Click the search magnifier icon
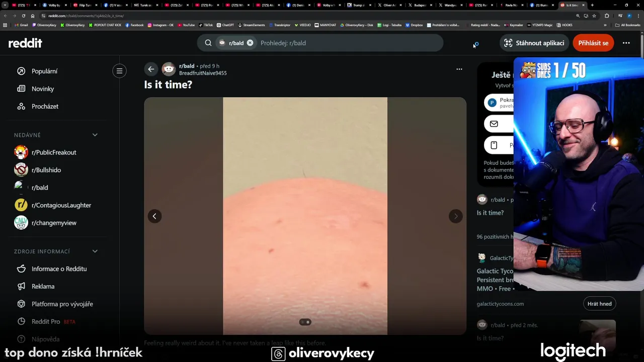 [208, 43]
